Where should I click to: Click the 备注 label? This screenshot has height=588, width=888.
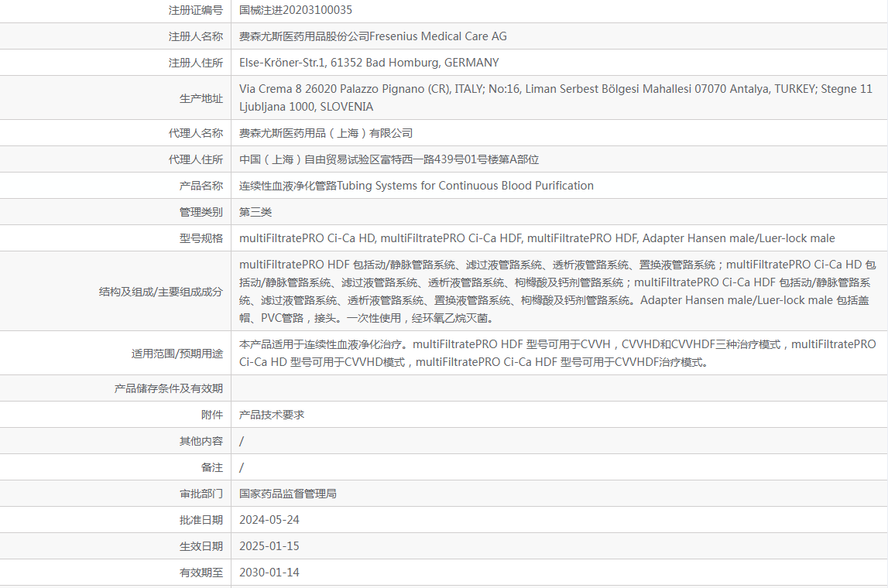pyautogui.click(x=212, y=467)
